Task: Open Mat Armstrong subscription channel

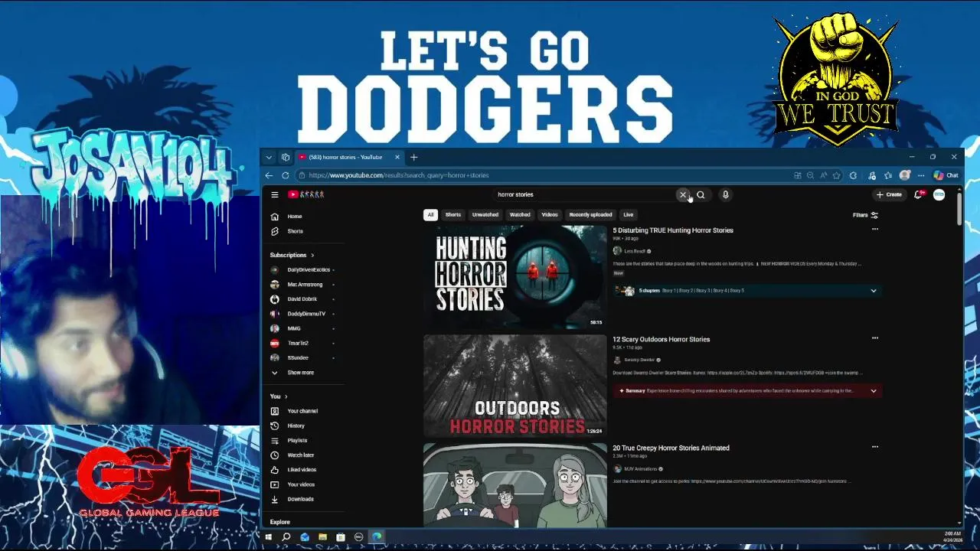Action: (x=305, y=285)
